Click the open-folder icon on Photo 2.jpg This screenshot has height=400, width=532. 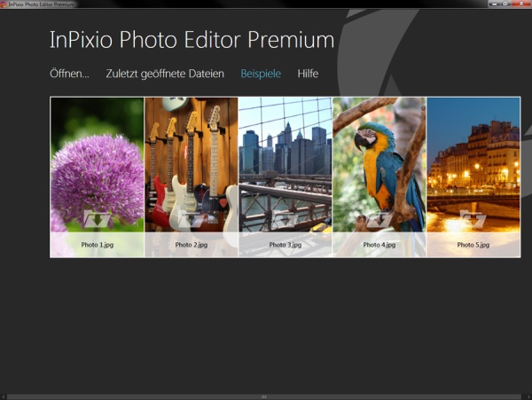coord(191,218)
